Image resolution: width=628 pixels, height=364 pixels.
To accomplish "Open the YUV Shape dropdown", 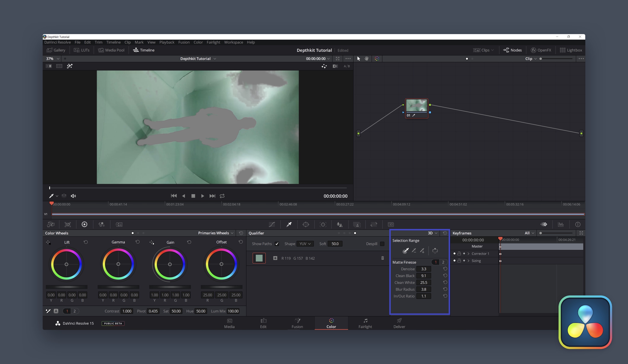I will 305,244.
